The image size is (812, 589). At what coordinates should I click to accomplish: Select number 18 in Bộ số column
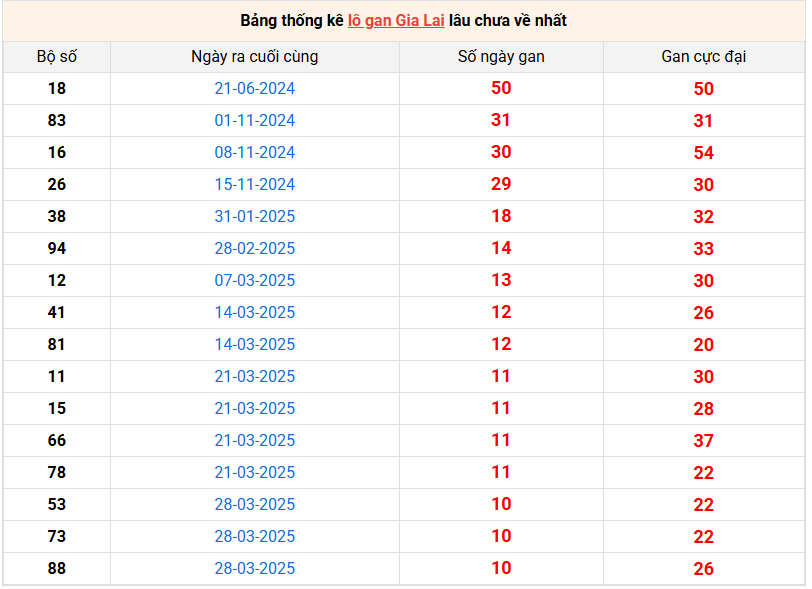(x=57, y=89)
